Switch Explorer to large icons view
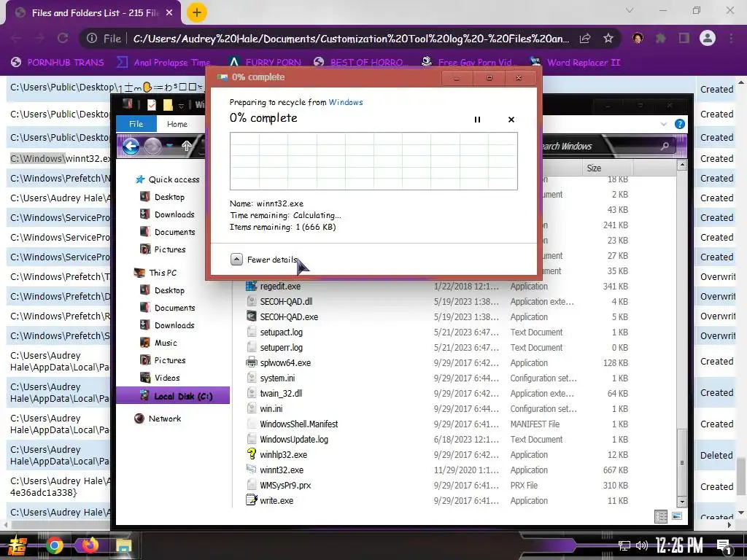 pyautogui.click(x=676, y=517)
